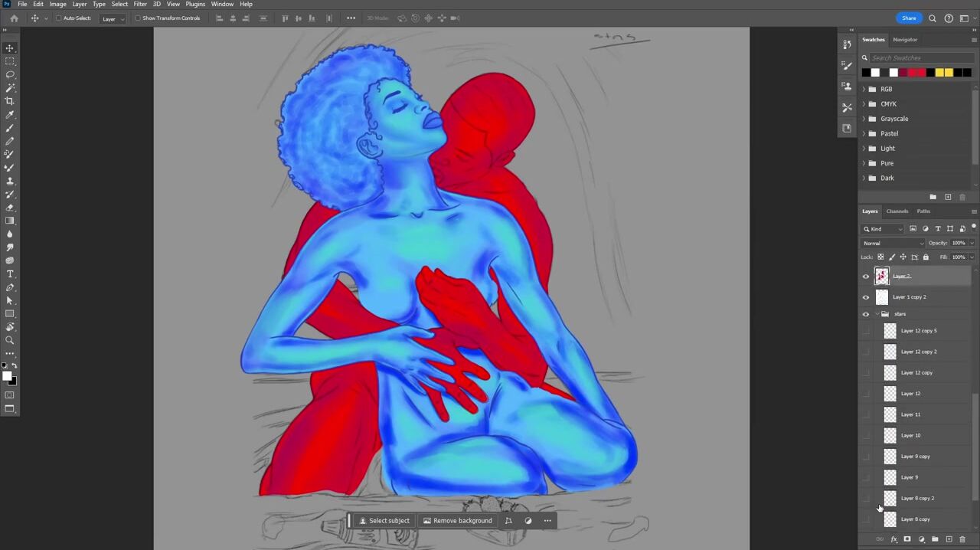Viewport: 980px width, 550px height.
Task: Click the Select subject button
Action: click(x=384, y=521)
